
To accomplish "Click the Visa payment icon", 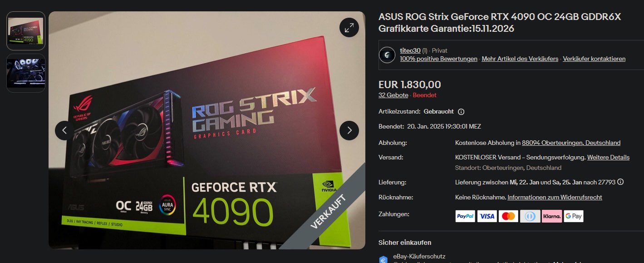I will [487, 216].
